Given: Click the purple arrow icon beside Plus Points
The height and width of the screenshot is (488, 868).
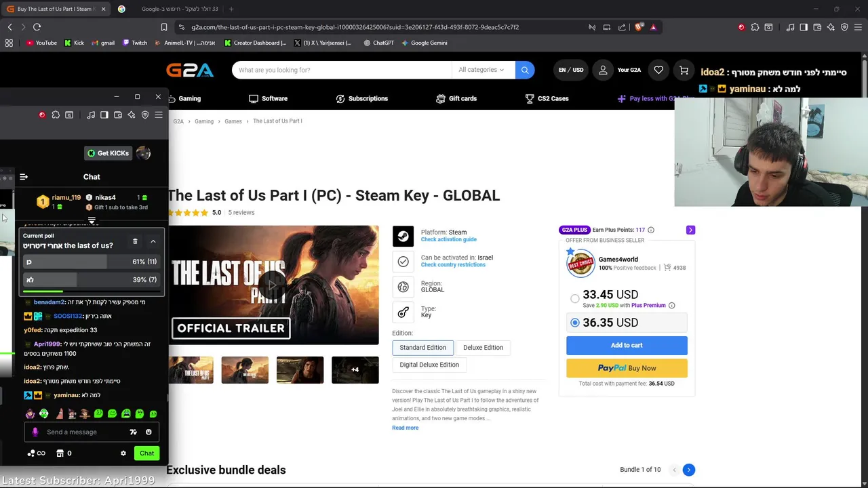Looking at the screenshot, I should pyautogui.click(x=690, y=230).
